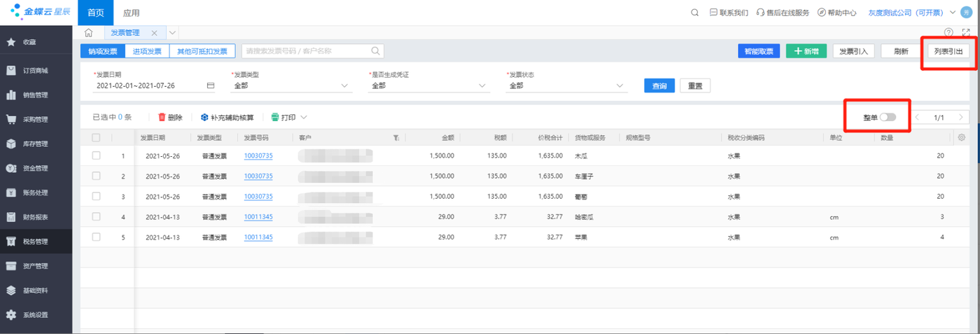Open the 发票状态 dropdown
This screenshot has width=980, height=334.
tap(566, 85)
